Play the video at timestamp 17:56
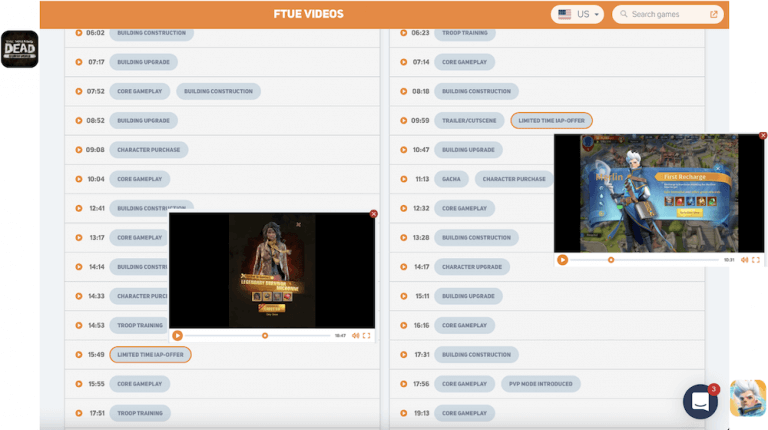Image resolution: width=768 pixels, height=430 pixels. 401,383
